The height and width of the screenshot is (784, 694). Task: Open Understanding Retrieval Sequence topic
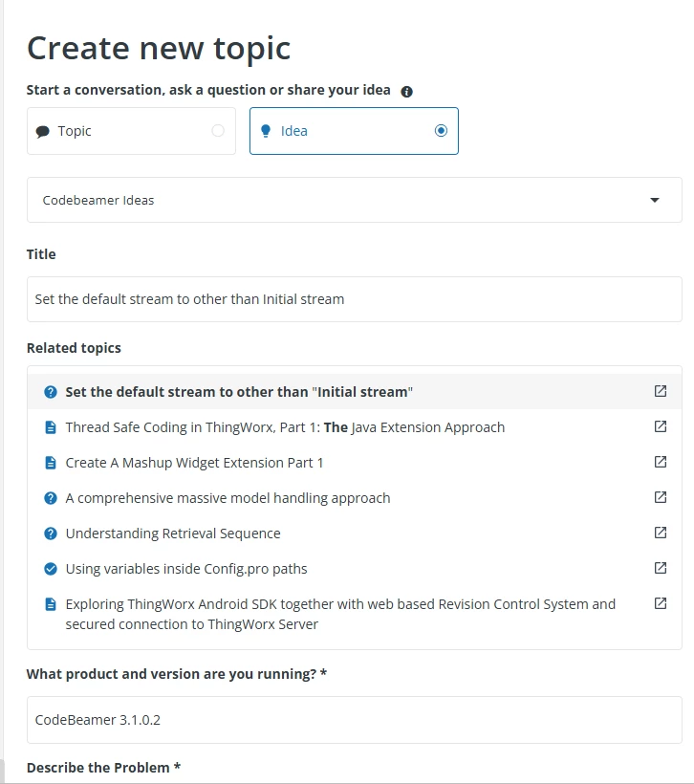(x=173, y=534)
